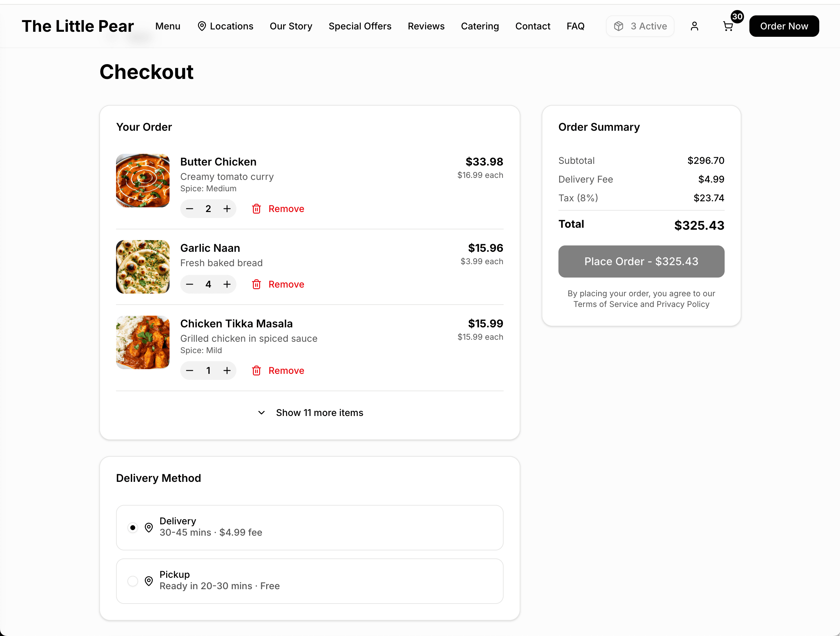Open the shopping cart icon

coord(728,26)
